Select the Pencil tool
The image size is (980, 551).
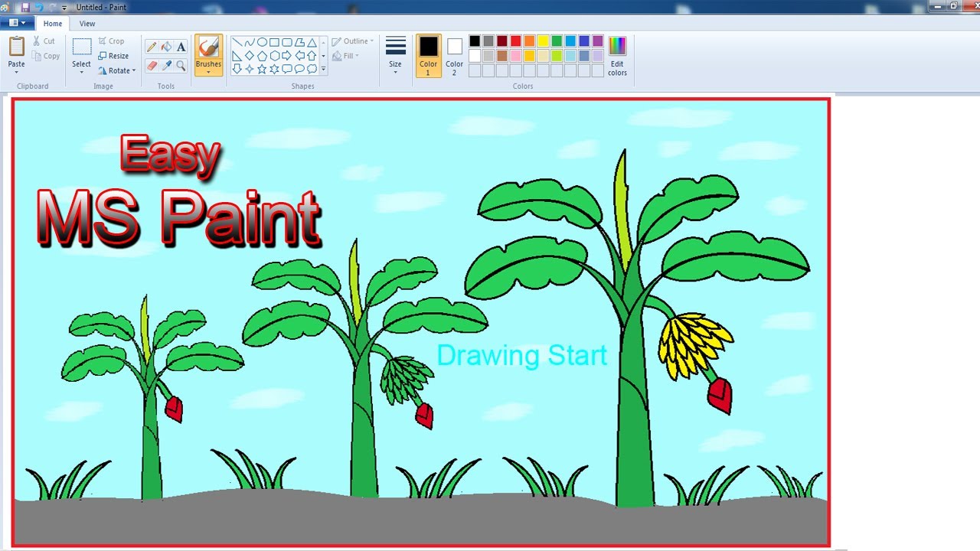pos(152,47)
